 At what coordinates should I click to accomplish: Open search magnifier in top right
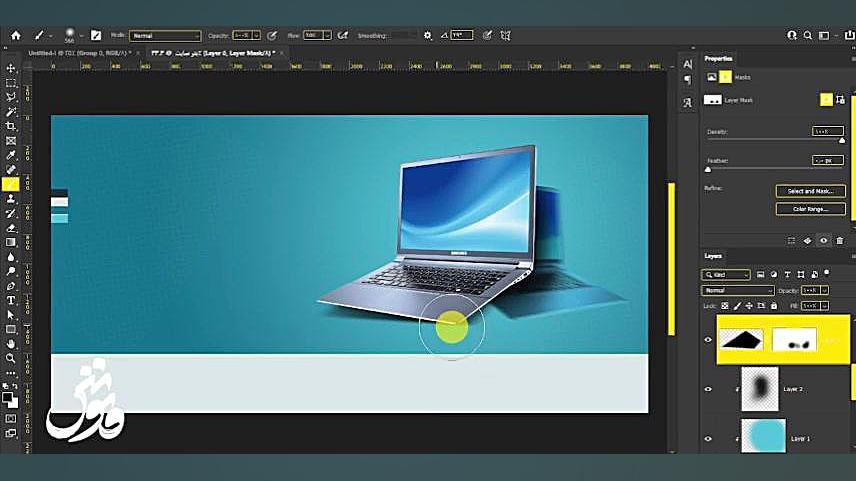pos(807,35)
